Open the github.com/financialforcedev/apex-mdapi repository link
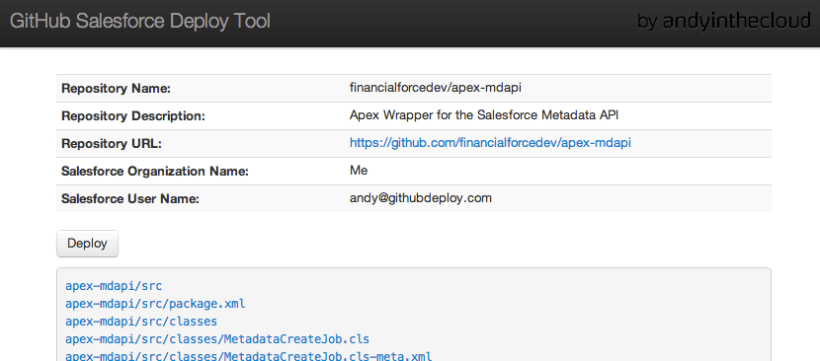This screenshot has width=820, height=361. point(490,143)
